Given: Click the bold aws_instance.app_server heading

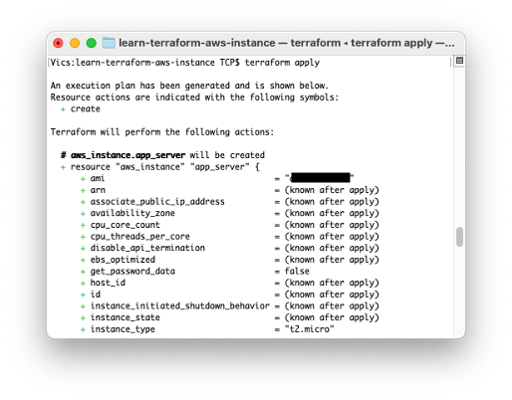Looking at the screenshot, I should tap(128, 155).
